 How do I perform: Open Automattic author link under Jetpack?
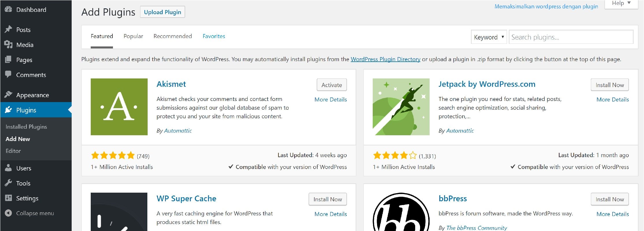click(x=460, y=131)
